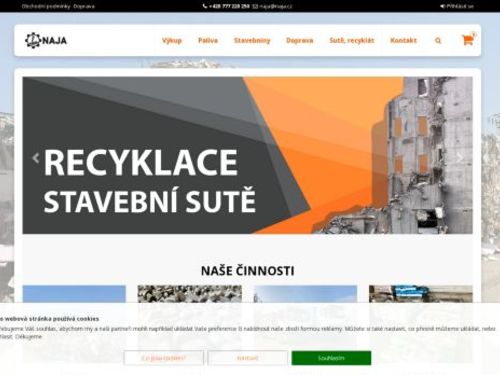The image size is (500, 375).
Task: Advance slider using right arrow
Action: [x=460, y=158]
